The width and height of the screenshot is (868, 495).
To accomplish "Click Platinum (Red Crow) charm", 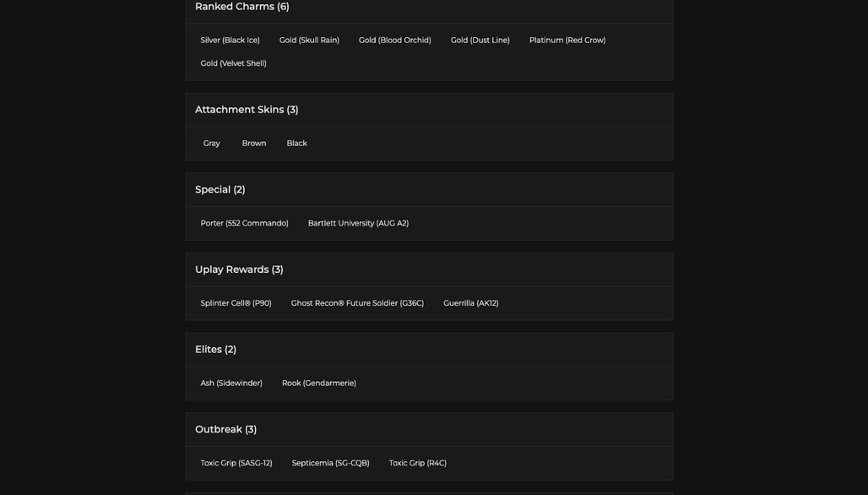I will click(567, 40).
